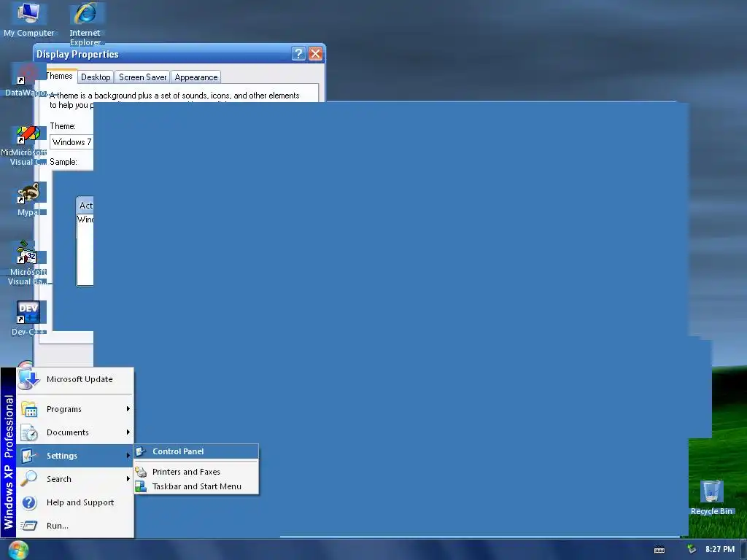The height and width of the screenshot is (560, 747).
Task: Click the keyboard icon in system tray
Action: [659, 550]
